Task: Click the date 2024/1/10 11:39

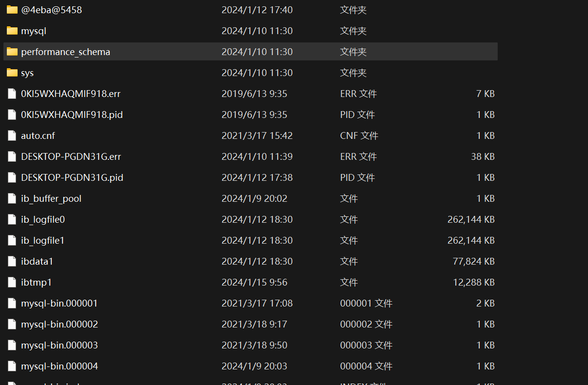Action: [257, 156]
